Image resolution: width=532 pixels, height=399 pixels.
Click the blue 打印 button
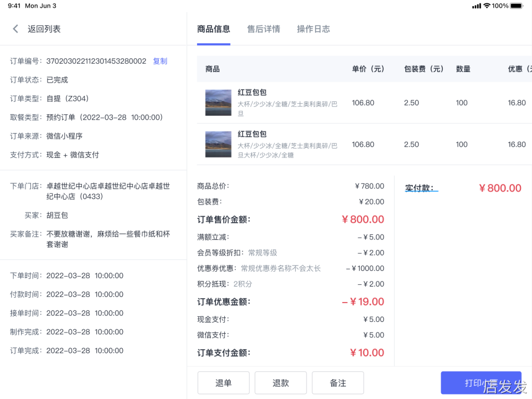(x=481, y=383)
